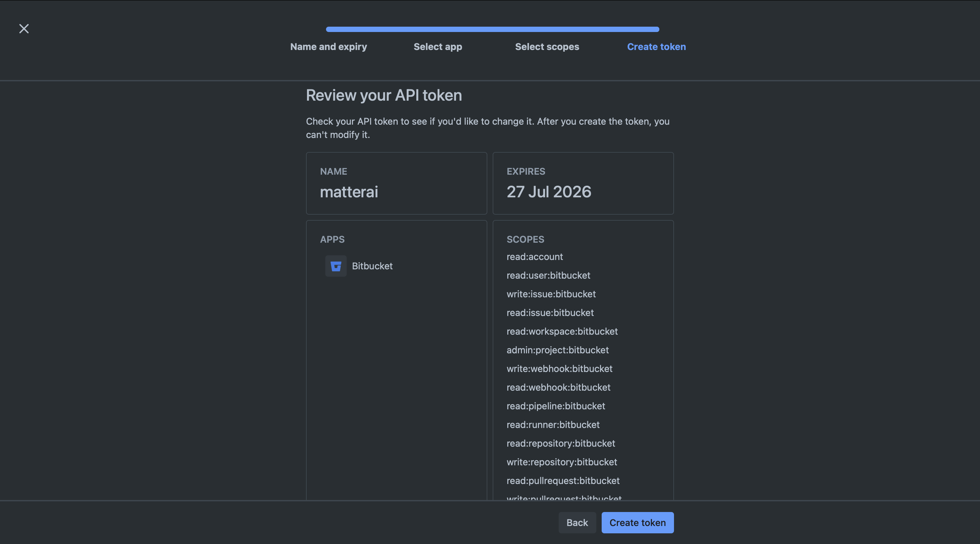Click the blue wizard progress bar
This screenshot has height=544, width=980.
point(492,29)
